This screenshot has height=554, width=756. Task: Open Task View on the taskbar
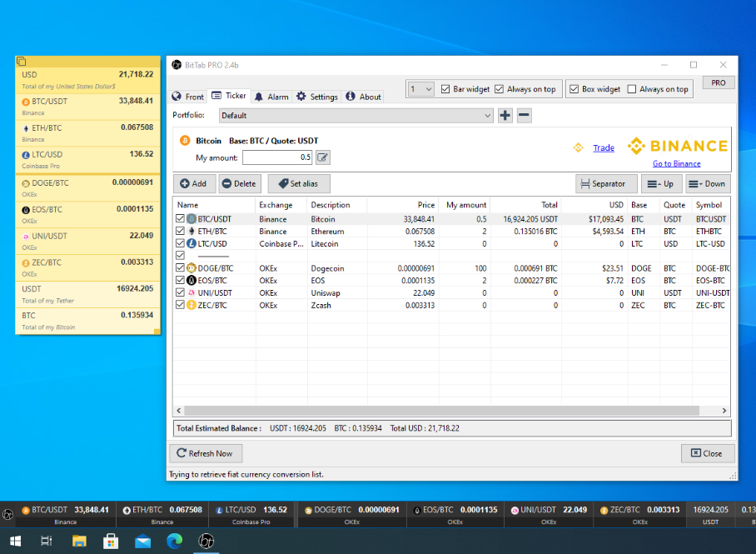click(47, 541)
